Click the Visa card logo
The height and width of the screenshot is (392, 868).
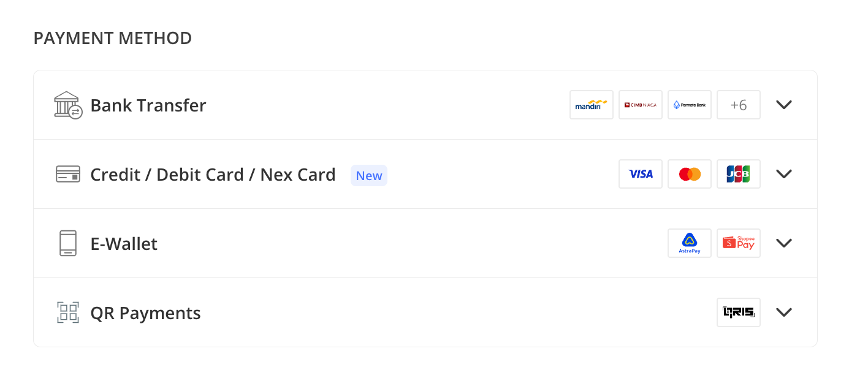coord(640,174)
